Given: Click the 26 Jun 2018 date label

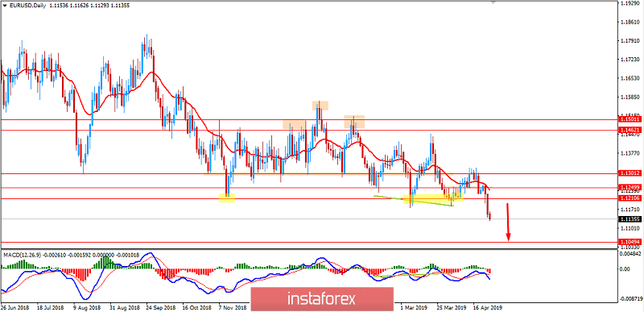Looking at the screenshot, I should 15,307.
